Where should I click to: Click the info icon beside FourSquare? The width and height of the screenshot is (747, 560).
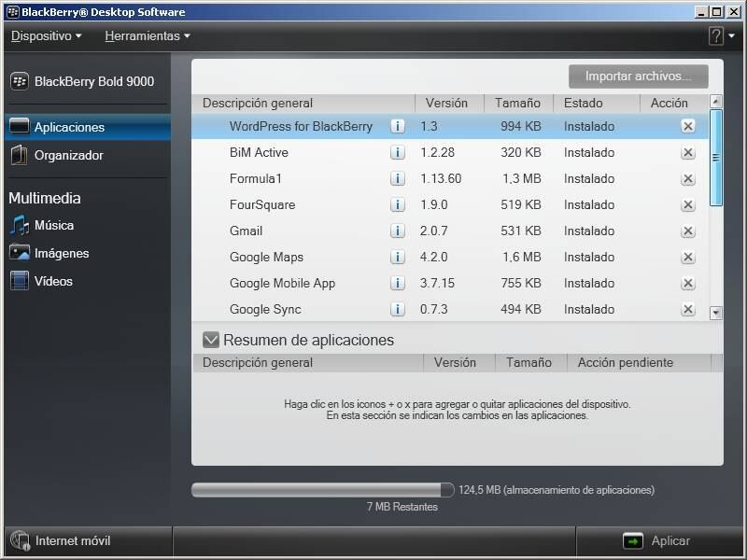398,205
